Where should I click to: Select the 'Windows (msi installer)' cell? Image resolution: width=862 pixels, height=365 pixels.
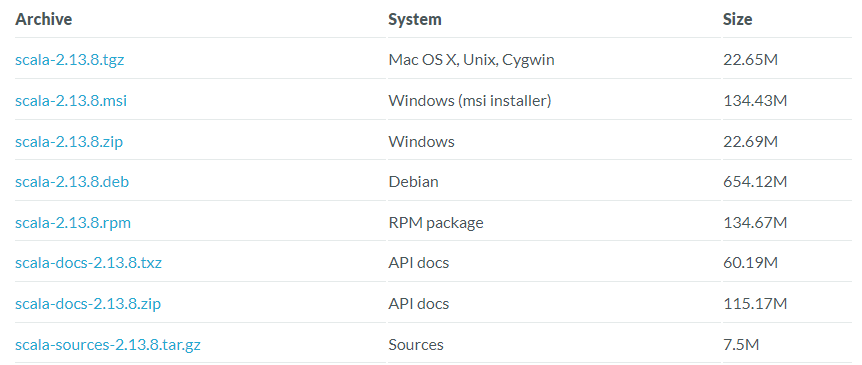click(x=470, y=101)
